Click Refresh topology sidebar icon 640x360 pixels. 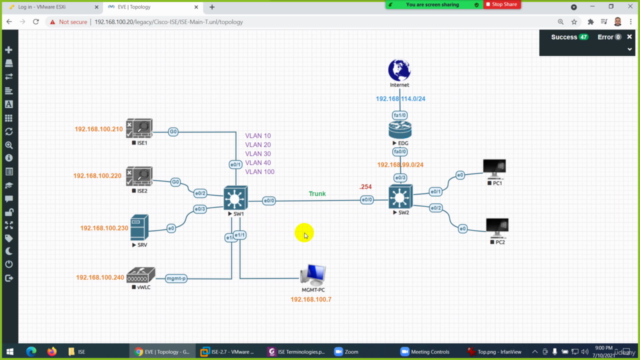click(x=9, y=132)
